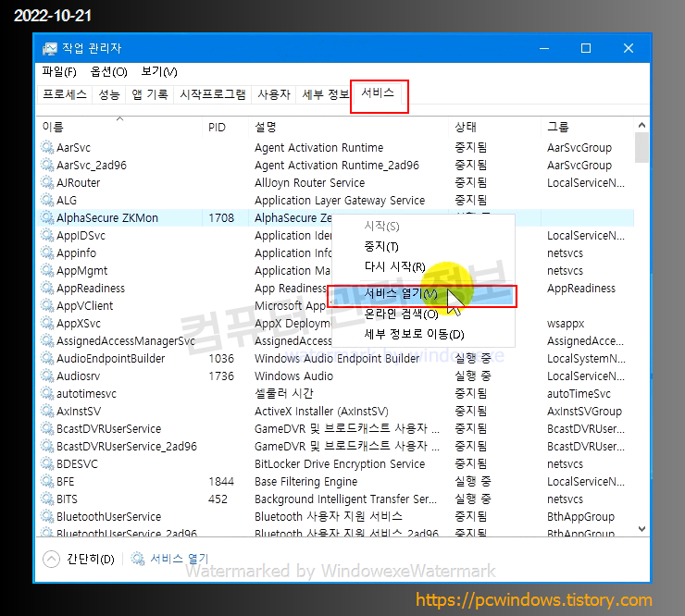685x616 pixels.
Task: Click the AppMgmt service gear icon
Action: tap(47, 270)
